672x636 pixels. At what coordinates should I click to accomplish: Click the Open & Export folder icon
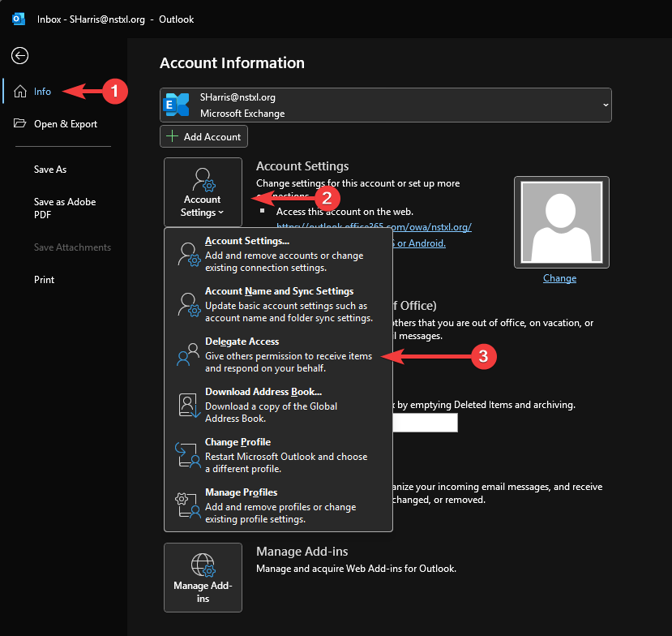point(19,123)
